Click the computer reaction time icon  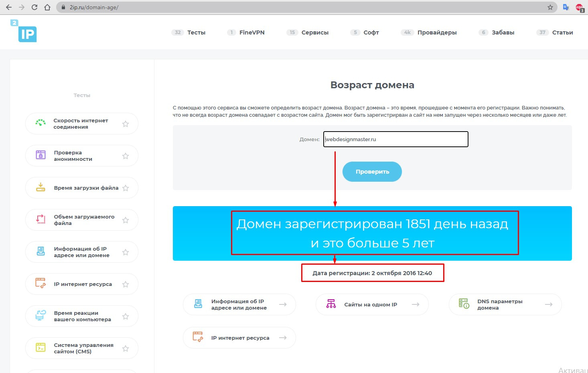[41, 316]
